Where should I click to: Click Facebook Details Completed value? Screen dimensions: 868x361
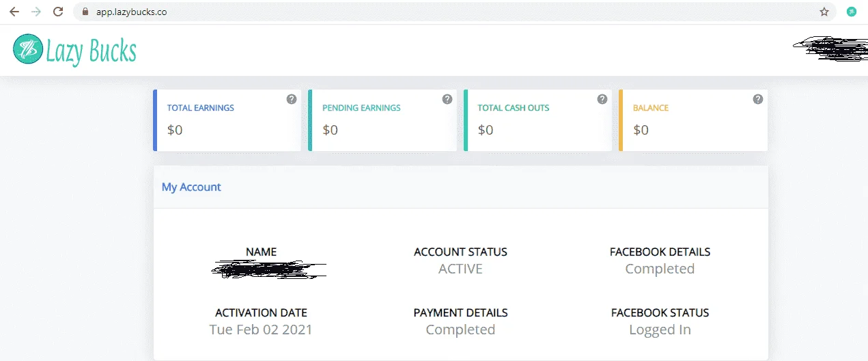[x=660, y=269]
